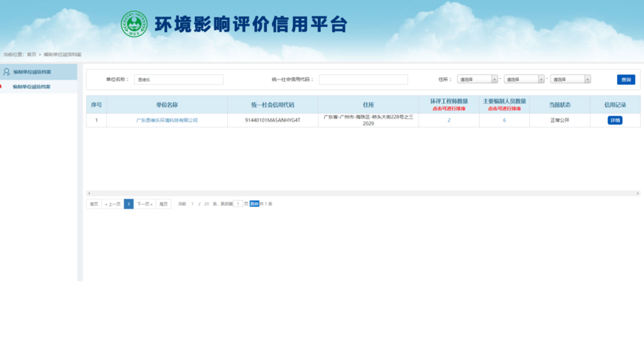The image size is (644, 339).
Task: Click the 跳转 jump page button
Action: click(x=254, y=204)
